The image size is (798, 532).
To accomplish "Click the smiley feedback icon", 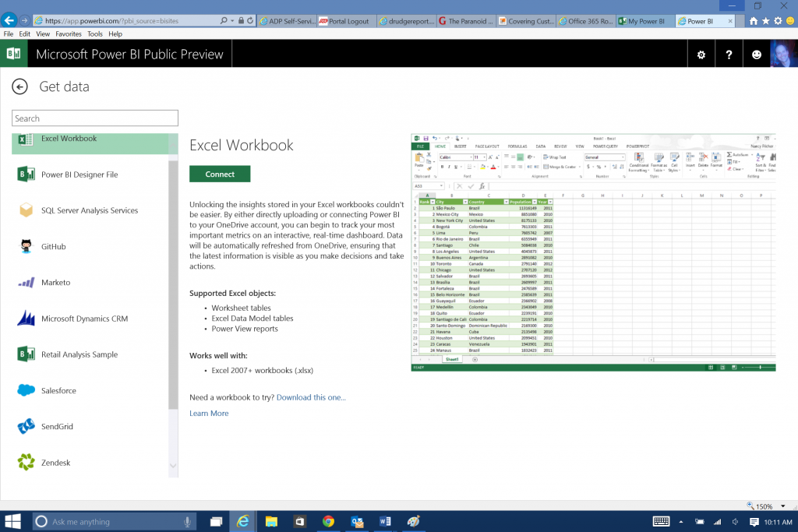I will pyautogui.click(x=756, y=55).
